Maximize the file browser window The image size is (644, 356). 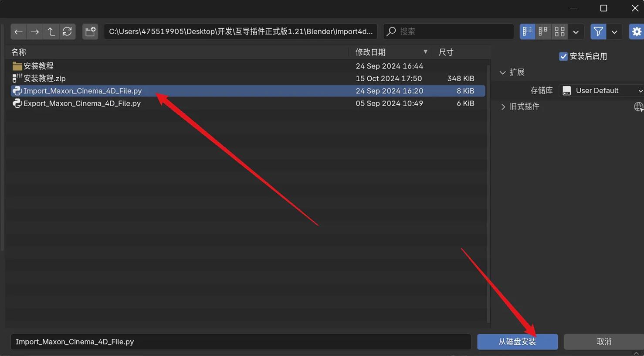tap(603, 8)
